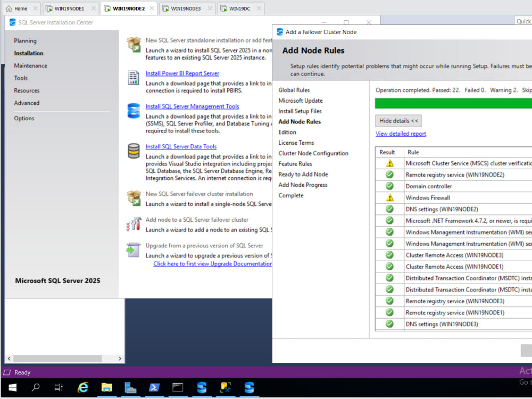Click the Power BI Report Server icon

pyautogui.click(x=134, y=78)
